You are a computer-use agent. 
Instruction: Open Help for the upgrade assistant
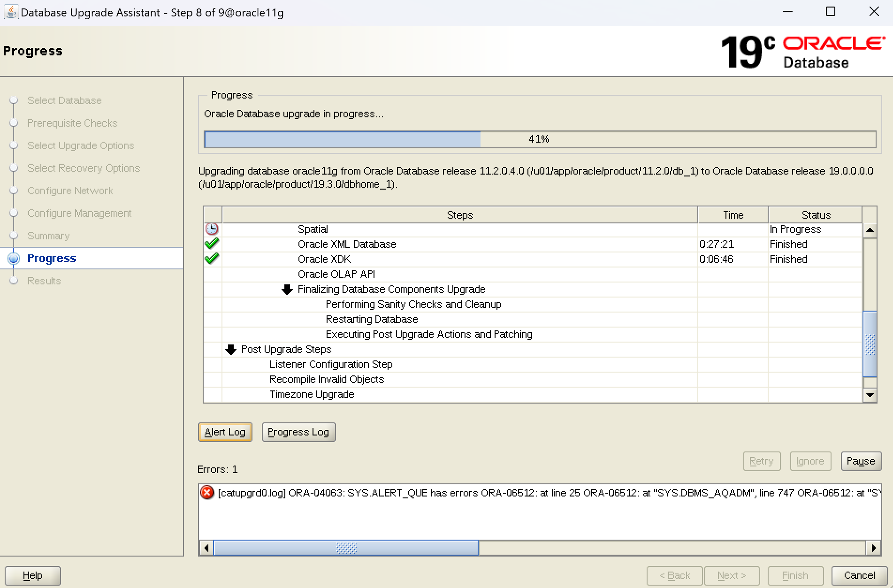pos(32,576)
